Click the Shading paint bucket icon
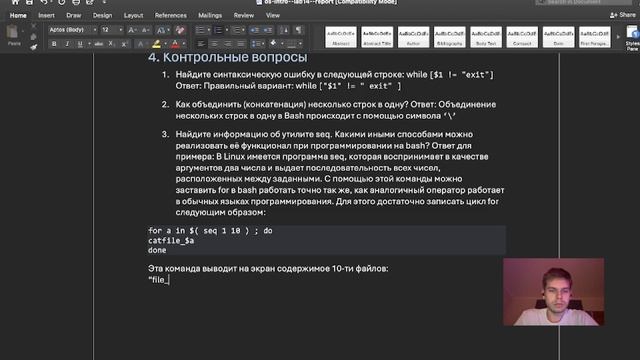 [273, 43]
